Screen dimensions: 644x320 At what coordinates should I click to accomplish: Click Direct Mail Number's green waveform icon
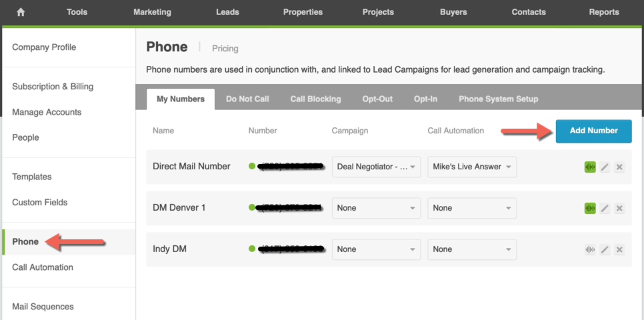click(x=590, y=167)
